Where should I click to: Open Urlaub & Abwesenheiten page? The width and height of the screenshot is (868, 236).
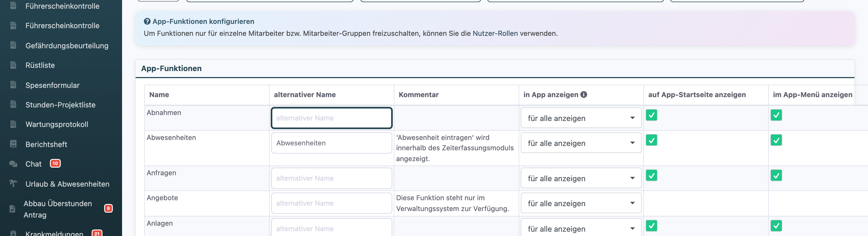tap(67, 184)
